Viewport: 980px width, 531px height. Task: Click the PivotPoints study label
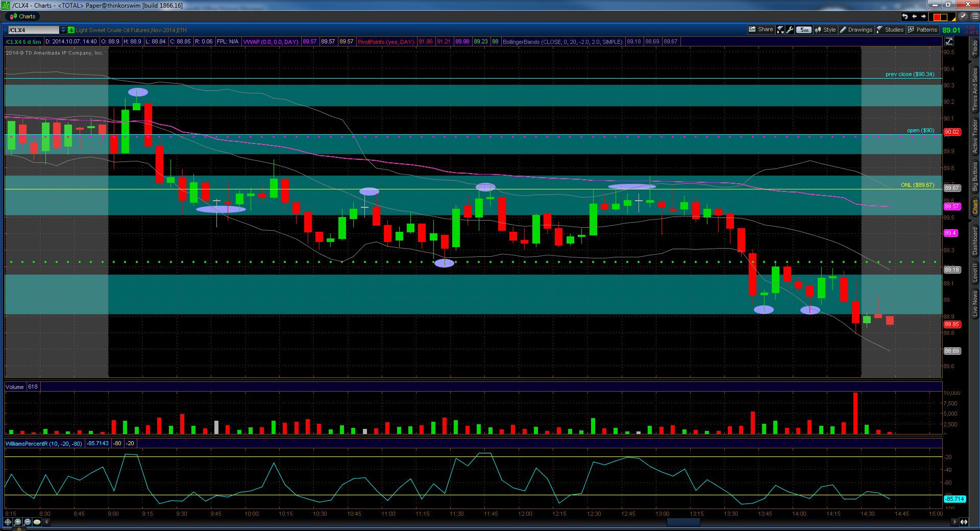coord(386,42)
